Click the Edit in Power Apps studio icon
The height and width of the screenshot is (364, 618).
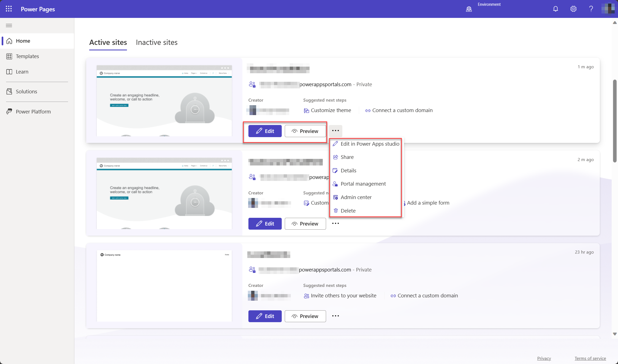(x=335, y=143)
